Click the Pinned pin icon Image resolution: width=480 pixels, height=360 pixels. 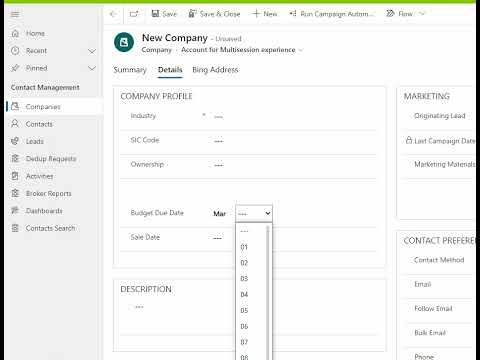point(15,68)
